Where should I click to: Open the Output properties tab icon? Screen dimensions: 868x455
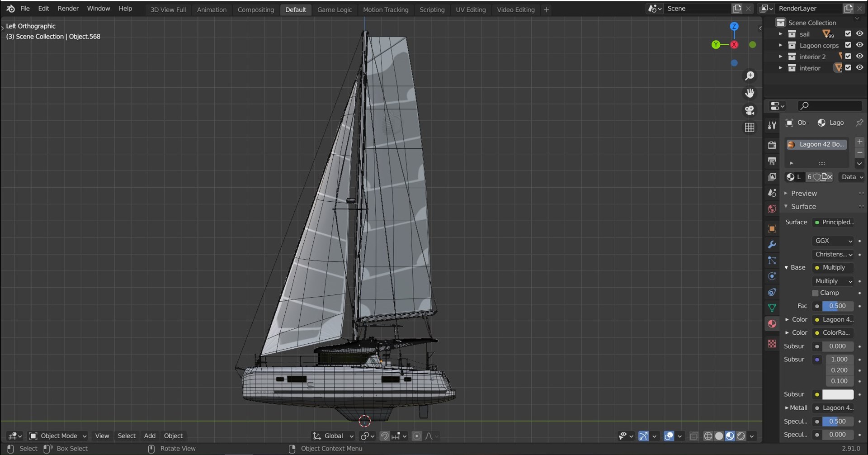point(772,161)
